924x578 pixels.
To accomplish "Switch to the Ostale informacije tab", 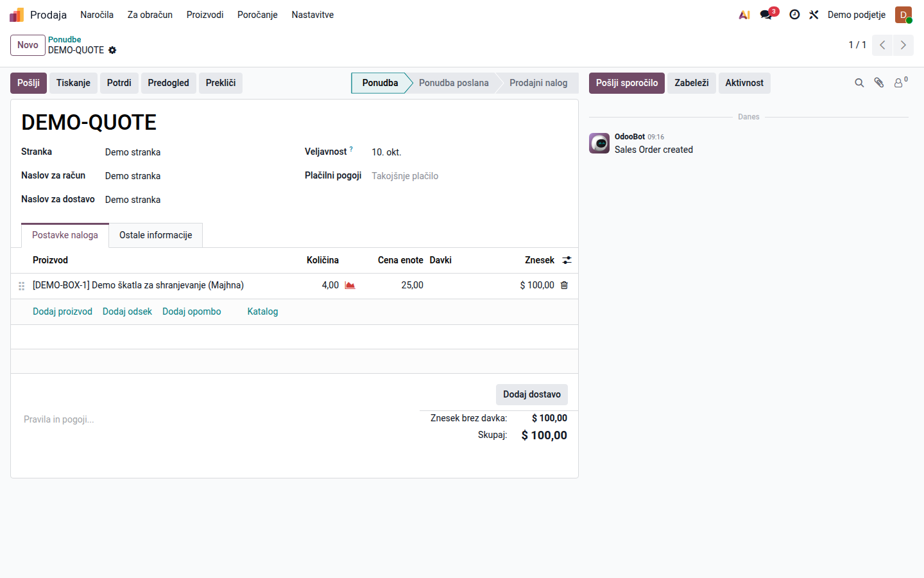I will click(156, 235).
